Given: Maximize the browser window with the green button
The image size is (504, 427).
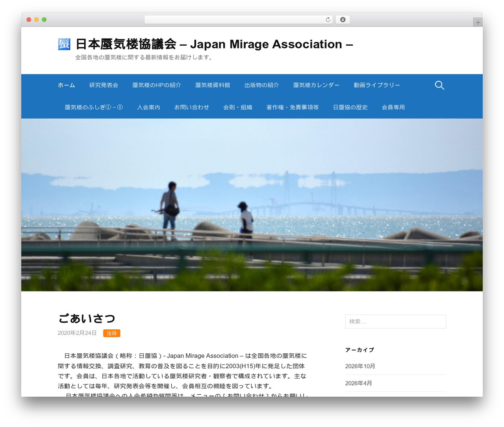Looking at the screenshot, I should point(44,20).
